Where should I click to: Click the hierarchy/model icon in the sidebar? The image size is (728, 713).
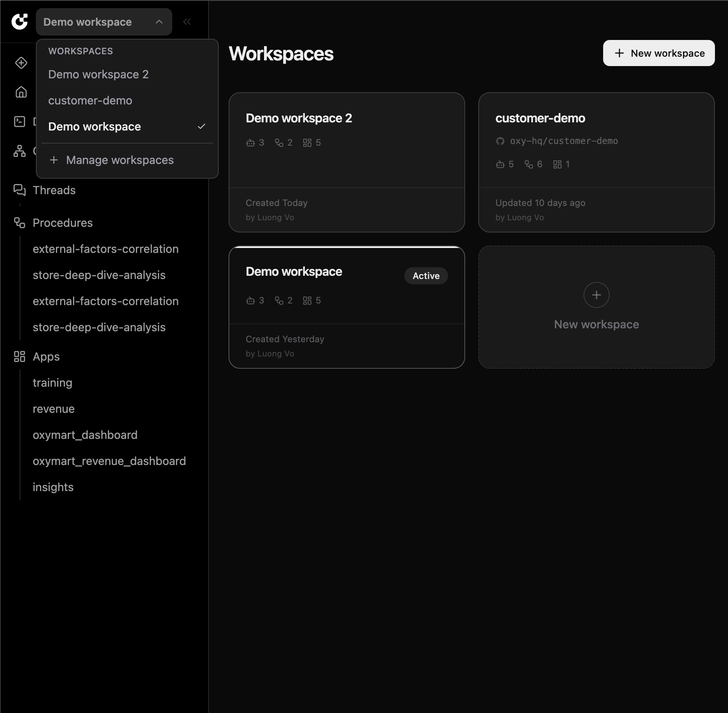click(20, 151)
